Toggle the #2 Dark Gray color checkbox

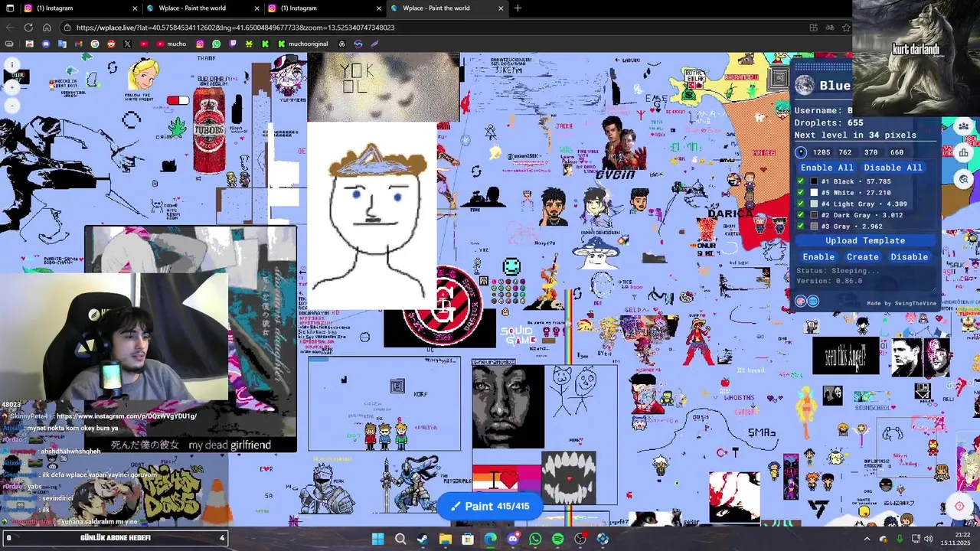[801, 215]
